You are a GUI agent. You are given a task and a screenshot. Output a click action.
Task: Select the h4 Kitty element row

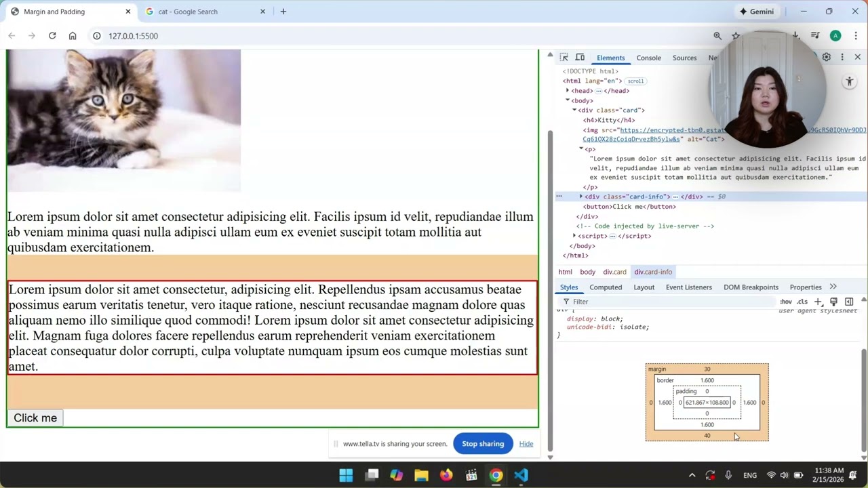point(609,120)
